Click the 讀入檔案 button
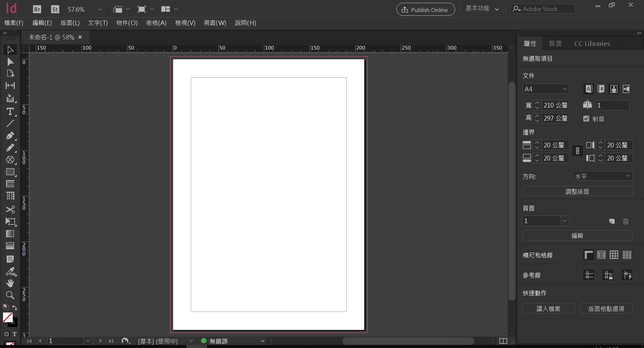The width and height of the screenshot is (644, 348). [548, 308]
